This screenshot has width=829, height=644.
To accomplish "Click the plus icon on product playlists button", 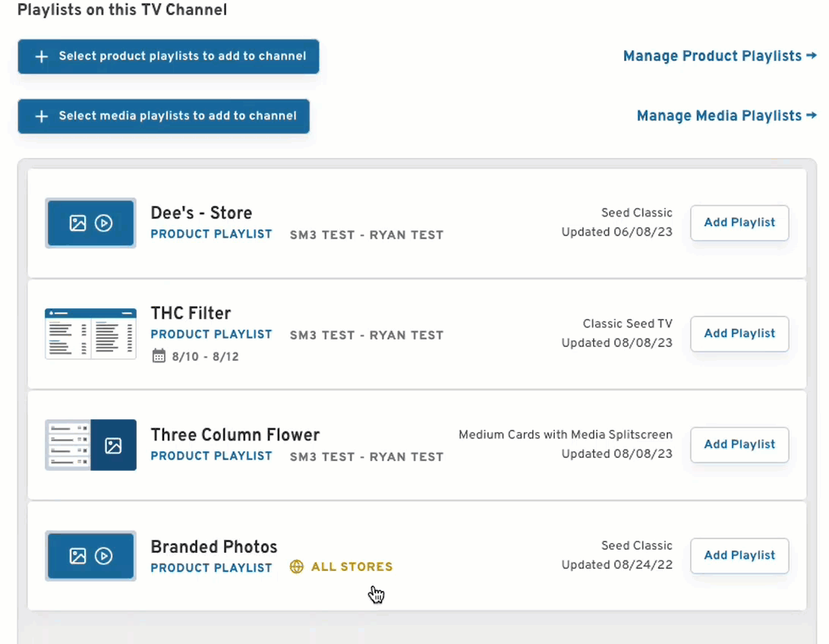I will tap(42, 56).
